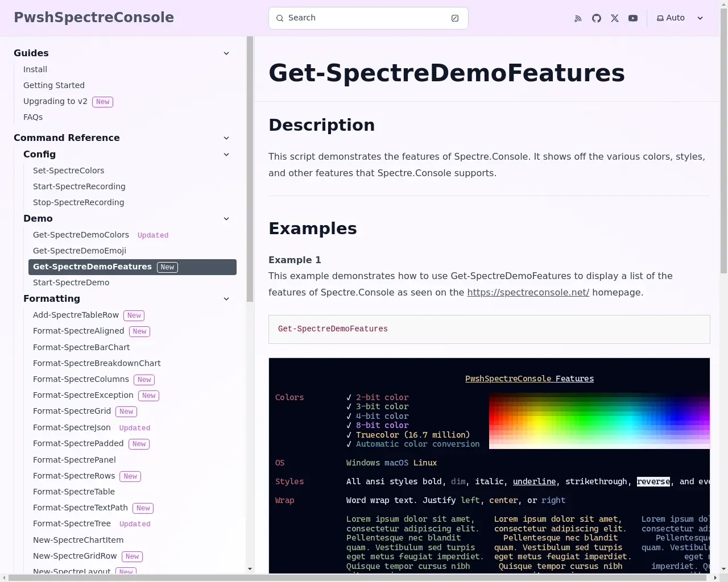
Task: Open Stop-SpectreRecording reference
Action: click(78, 202)
